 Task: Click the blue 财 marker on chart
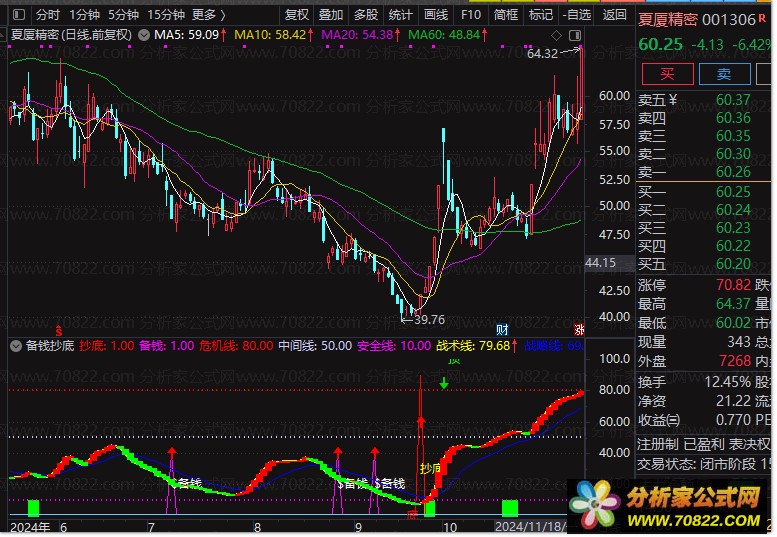point(502,329)
